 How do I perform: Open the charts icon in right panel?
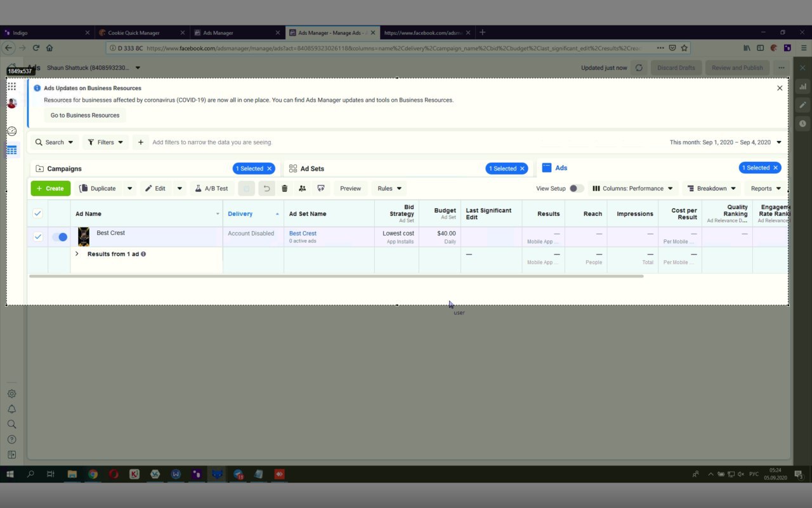pyautogui.click(x=802, y=86)
